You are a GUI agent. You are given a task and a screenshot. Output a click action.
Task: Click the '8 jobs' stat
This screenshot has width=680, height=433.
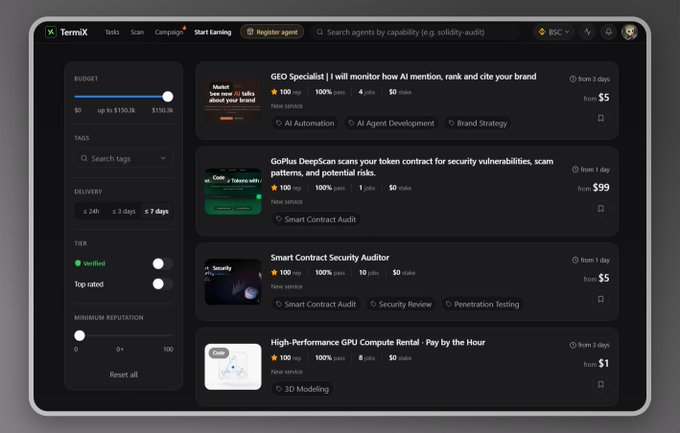(x=366, y=358)
